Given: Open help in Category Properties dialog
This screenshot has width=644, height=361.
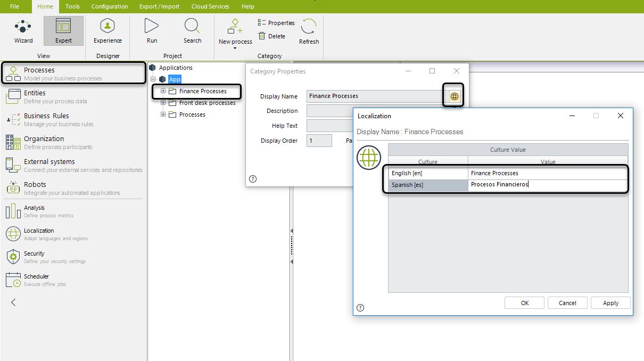Looking at the screenshot, I should pyautogui.click(x=253, y=179).
